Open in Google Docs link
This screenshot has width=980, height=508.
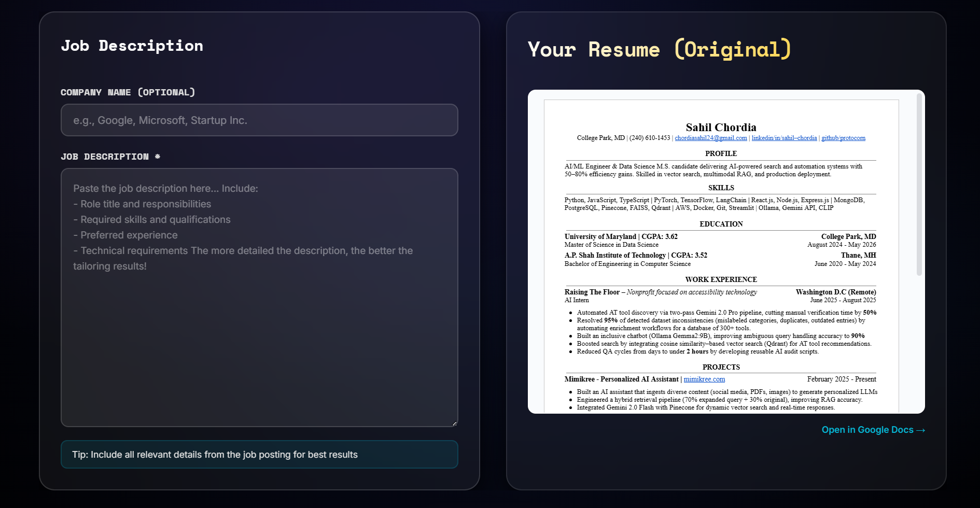873,430
